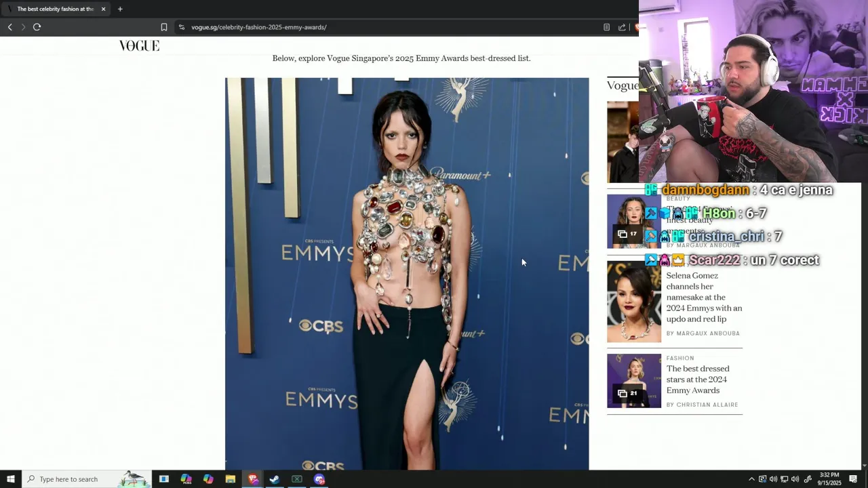Viewport: 868px width, 488px height.
Task: Bookmark this page with the bookmark icon
Action: point(164,27)
